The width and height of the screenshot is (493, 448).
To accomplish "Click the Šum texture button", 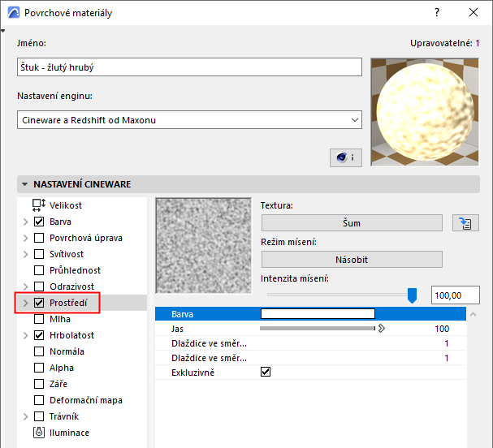I will [352, 223].
